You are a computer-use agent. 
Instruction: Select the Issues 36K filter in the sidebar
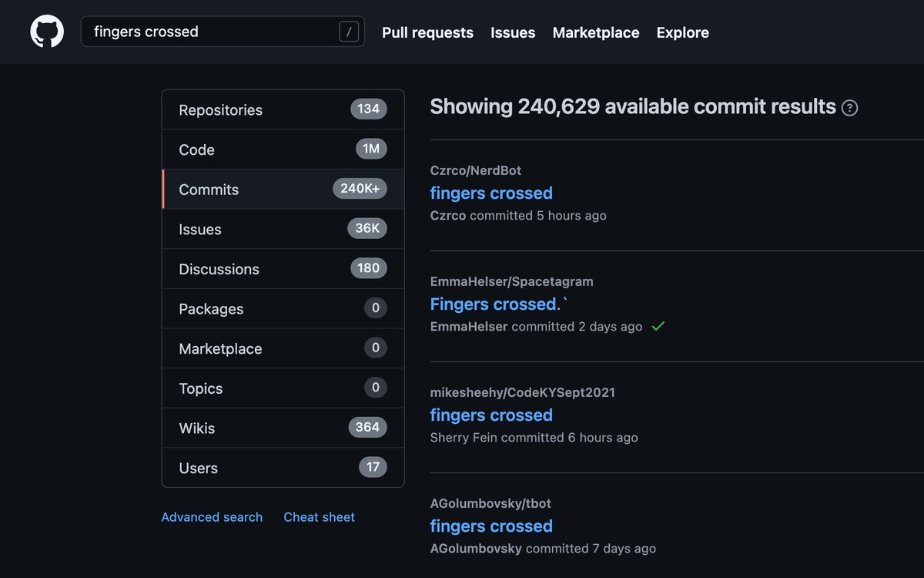[283, 229]
